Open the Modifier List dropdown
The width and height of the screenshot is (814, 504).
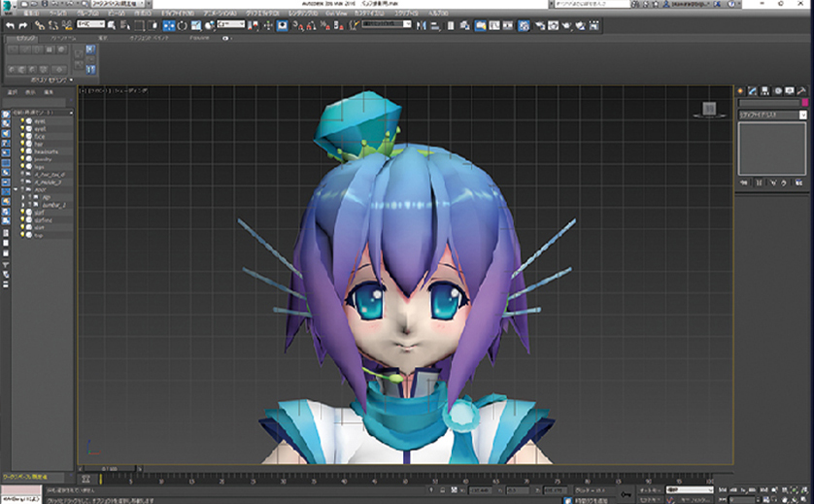pyautogui.click(x=772, y=115)
